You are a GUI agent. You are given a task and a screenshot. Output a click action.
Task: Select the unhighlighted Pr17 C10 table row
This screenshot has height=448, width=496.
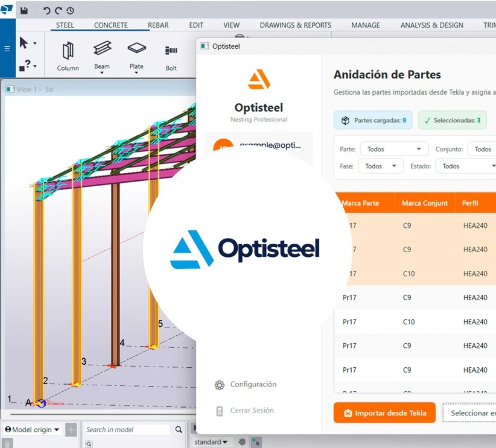(x=415, y=322)
